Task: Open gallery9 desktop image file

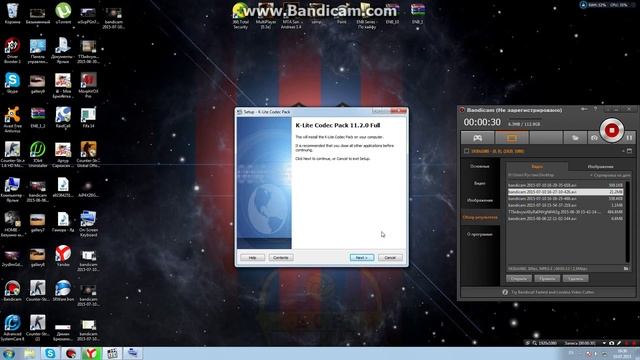Action: tap(38, 83)
